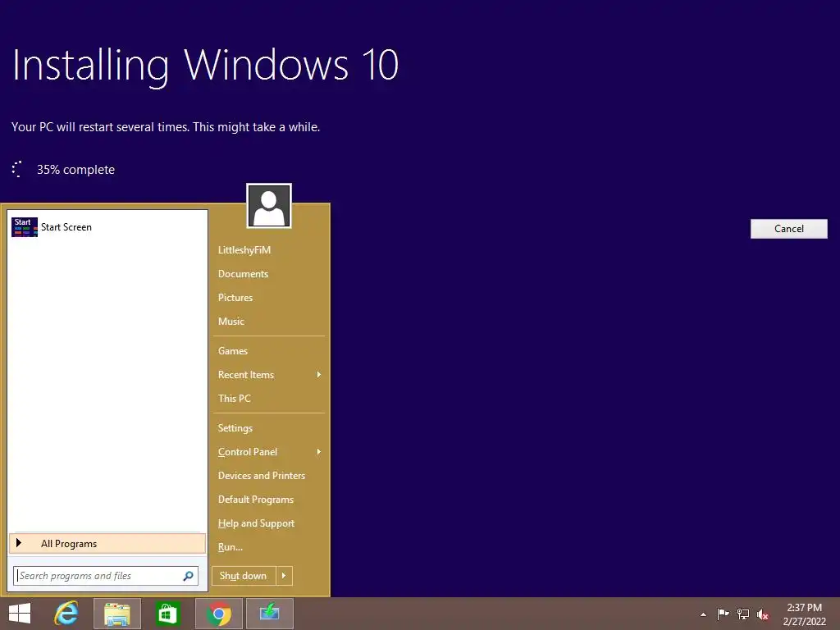The width and height of the screenshot is (840, 630).
Task: Open Help and Support
Action: pyautogui.click(x=256, y=523)
